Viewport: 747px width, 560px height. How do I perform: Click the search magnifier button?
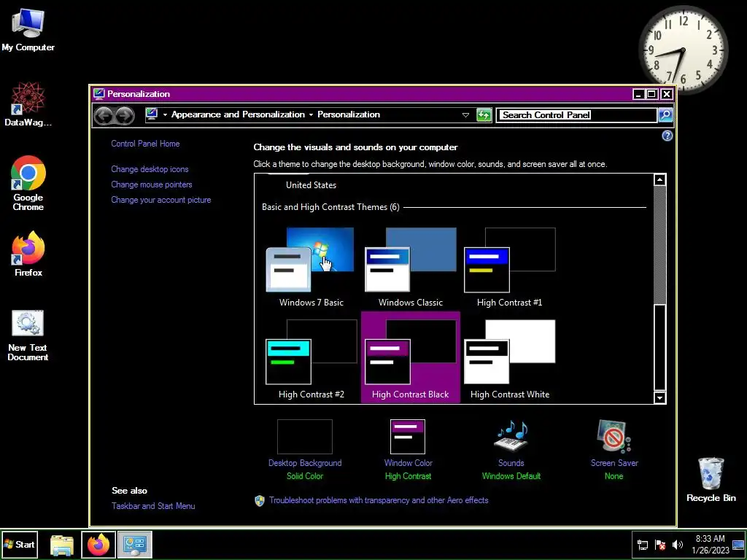click(x=665, y=114)
